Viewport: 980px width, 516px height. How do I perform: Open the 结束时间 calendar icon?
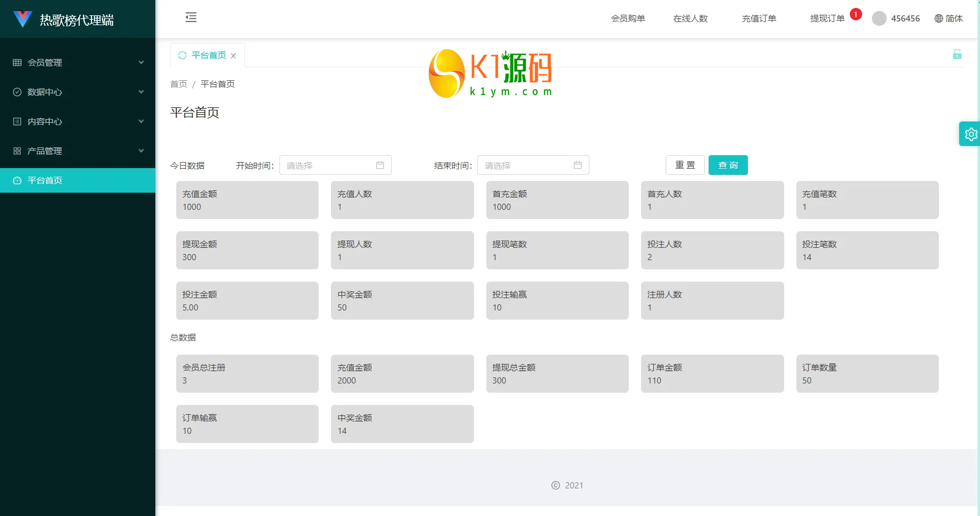coord(578,165)
